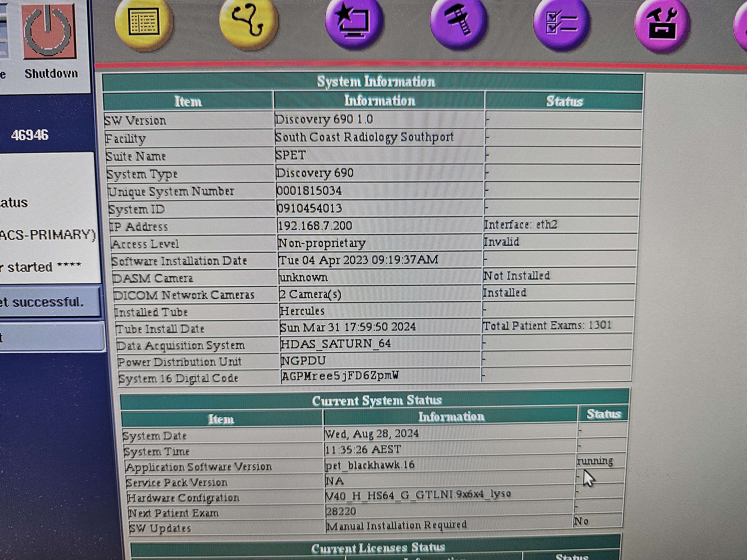The image size is (747, 560).
Task: Click the 'Invalid' access level status
Action: pyautogui.click(x=501, y=242)
